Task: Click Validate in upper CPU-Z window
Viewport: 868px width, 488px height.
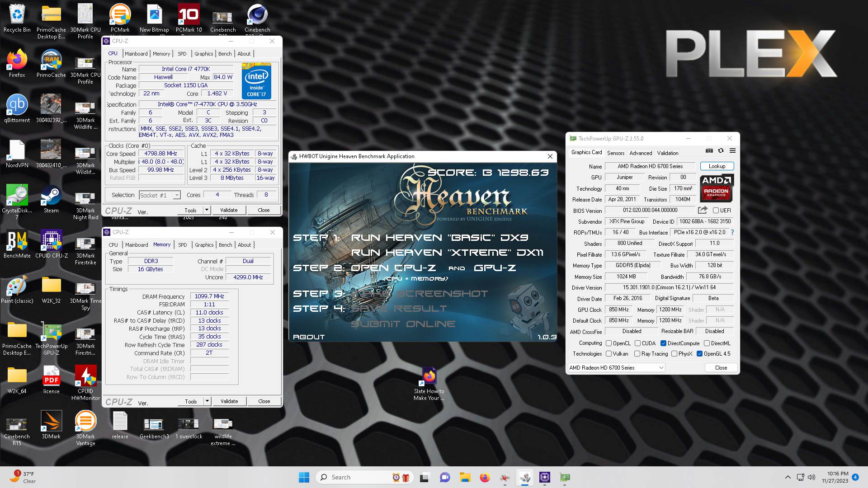Action: click(229, 210)
